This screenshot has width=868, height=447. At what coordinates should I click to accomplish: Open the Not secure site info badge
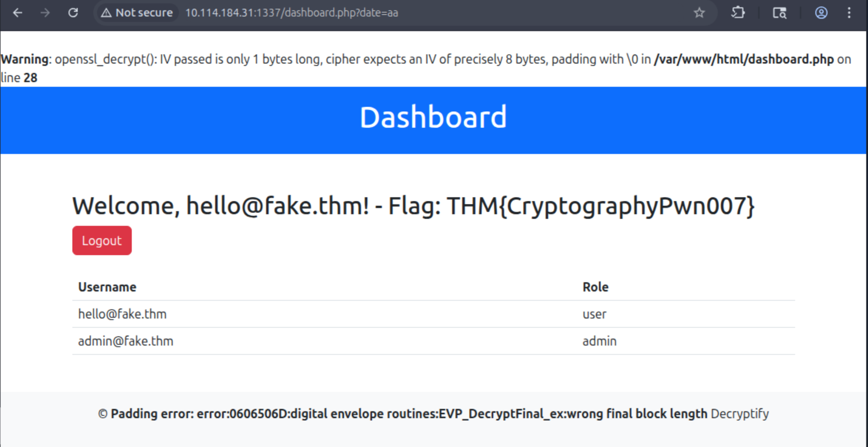pos(137,13)
